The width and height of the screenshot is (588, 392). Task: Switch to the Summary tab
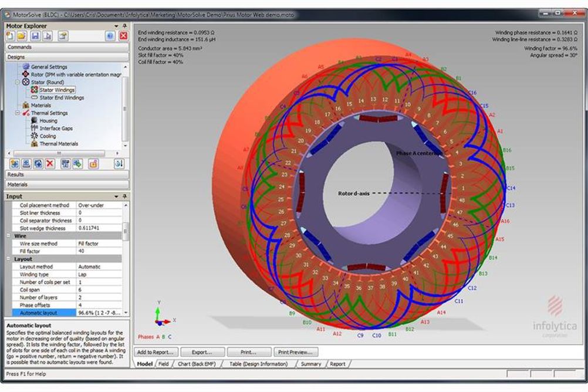(x=311, y=364)
